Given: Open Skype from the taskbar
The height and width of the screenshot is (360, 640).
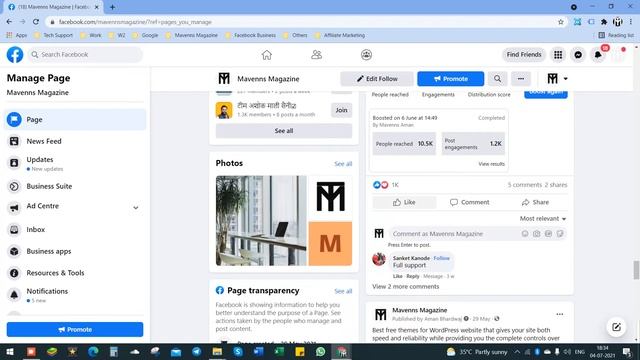Looking at the screenshot, I should coord(238,351).
